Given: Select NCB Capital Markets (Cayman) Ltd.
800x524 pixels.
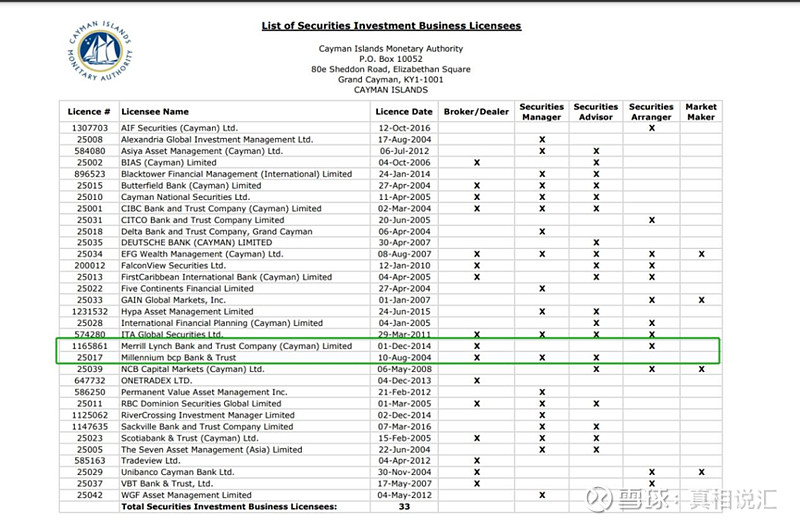Looking at the screenshot, I should (x=192, y=369).
